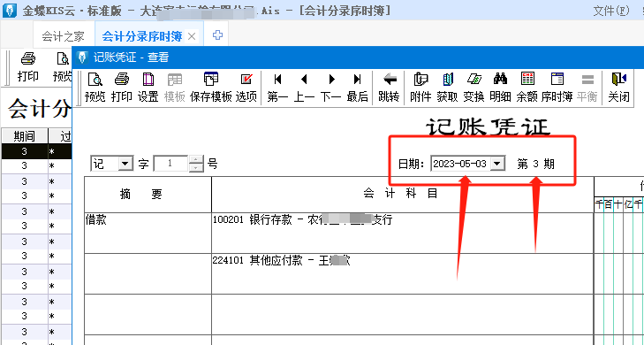
Task: Switch to the 会计之家 tab
Action: click(64, 36)
